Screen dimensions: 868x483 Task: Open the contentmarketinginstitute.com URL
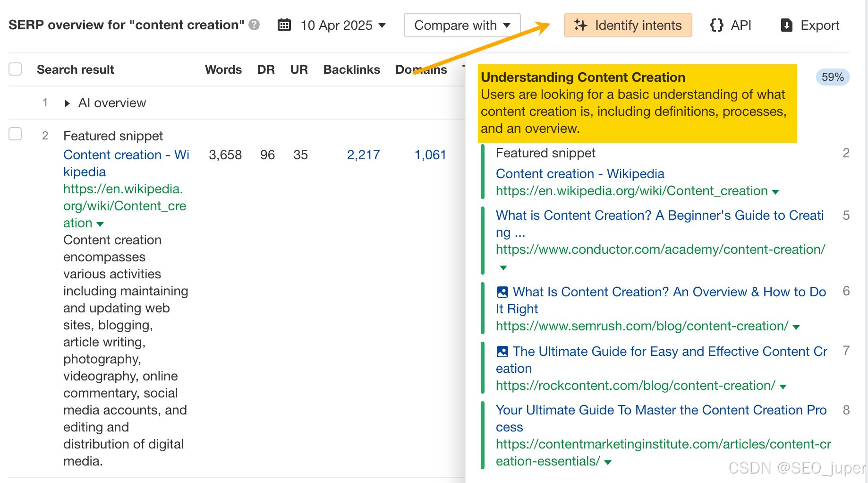[x=664, y=452]
